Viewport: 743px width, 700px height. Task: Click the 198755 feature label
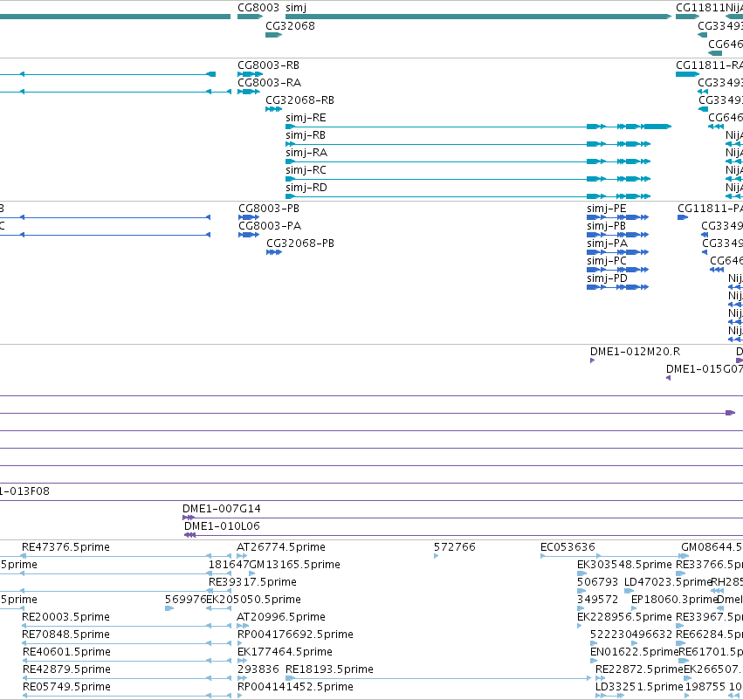705,687
